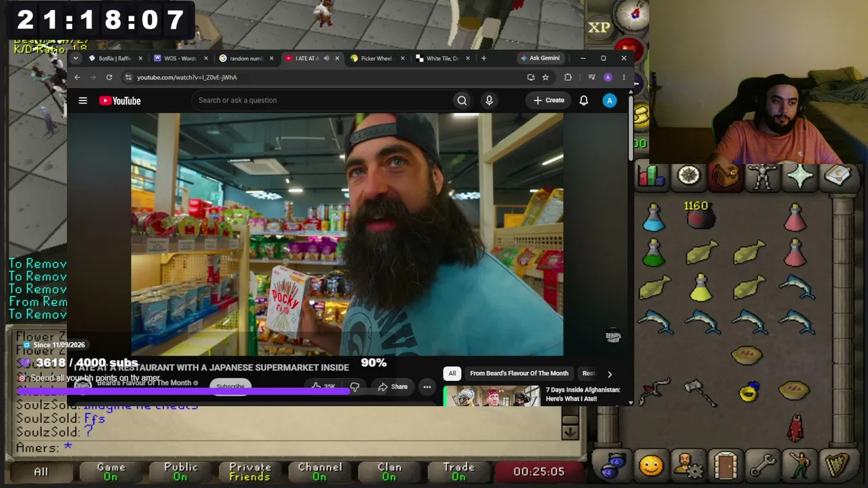Click the compass on the game minimap
This screenshot has height=488, width=868.
click(633, 14)
